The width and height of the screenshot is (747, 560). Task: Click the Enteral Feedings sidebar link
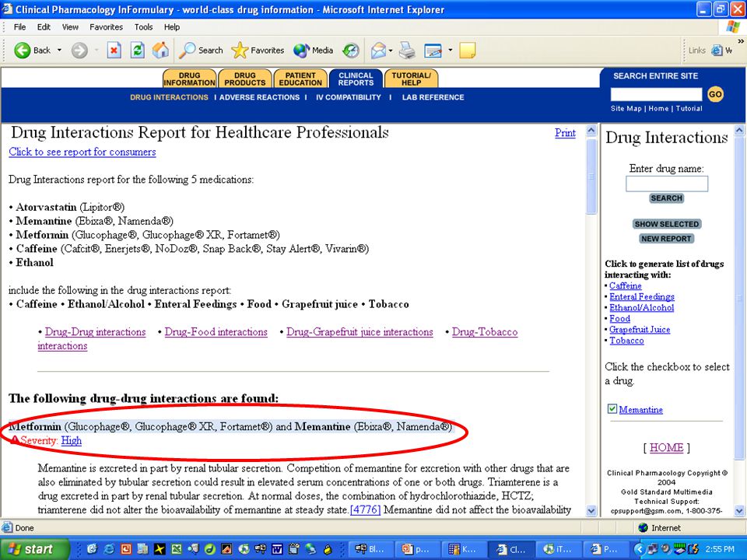(x=642, y=296)
